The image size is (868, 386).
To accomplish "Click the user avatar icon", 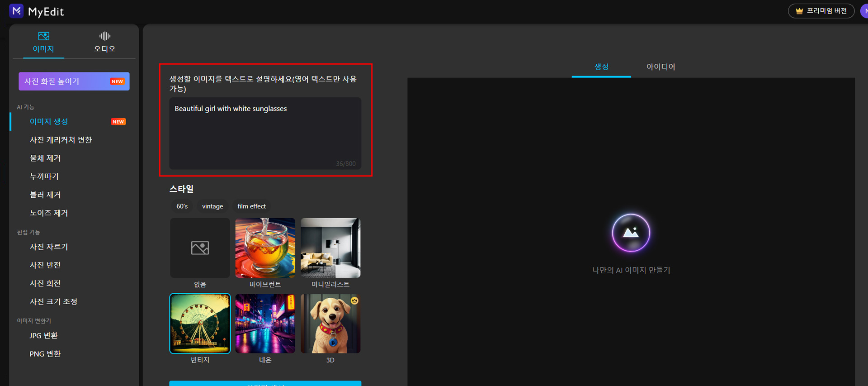I will (x=864, y=11).
